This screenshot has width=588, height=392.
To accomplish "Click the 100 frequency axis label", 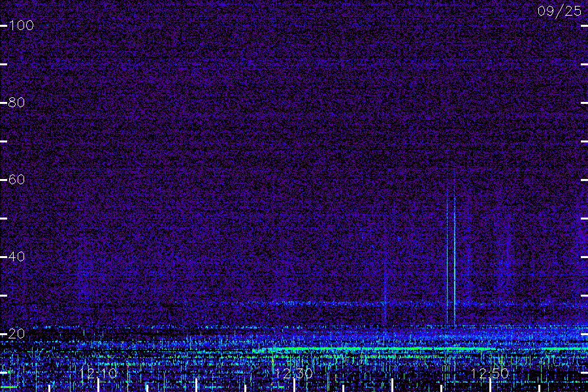I will [21, 25].
